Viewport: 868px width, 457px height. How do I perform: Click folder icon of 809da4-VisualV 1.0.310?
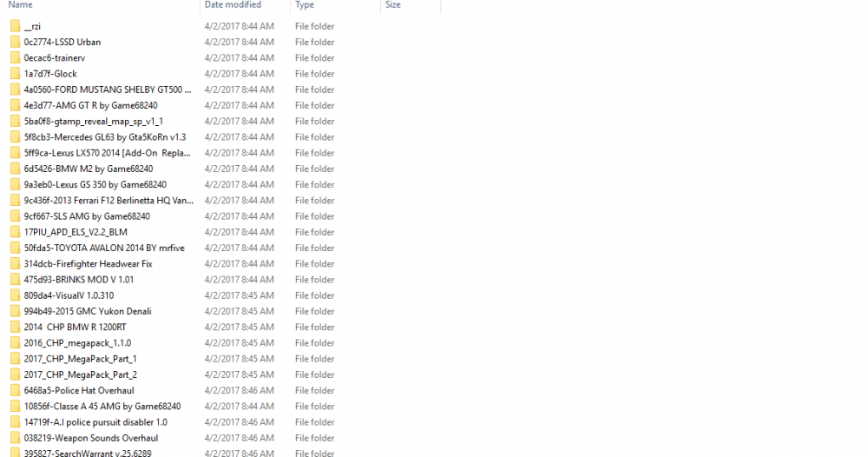(x=15, y=295)
